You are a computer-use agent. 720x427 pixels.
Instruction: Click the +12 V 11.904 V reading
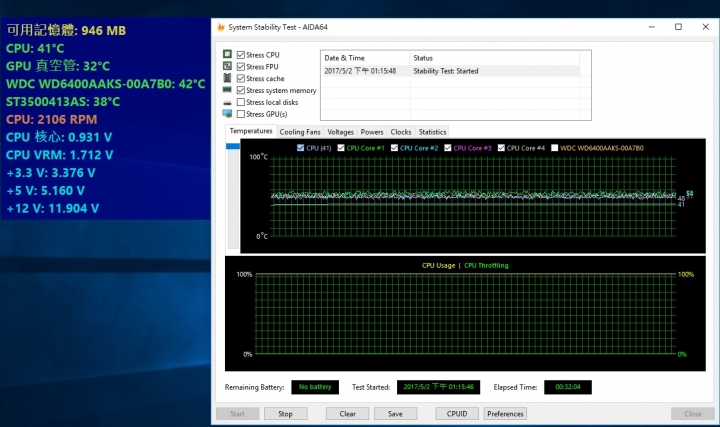pyautogui.click(x=53, y=208)
